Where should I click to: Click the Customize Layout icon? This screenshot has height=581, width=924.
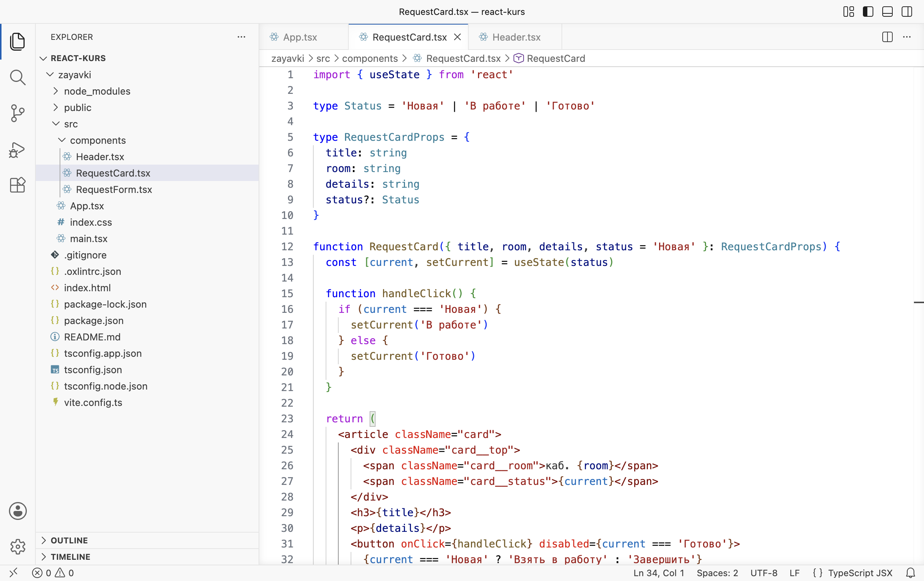(848, 12)
